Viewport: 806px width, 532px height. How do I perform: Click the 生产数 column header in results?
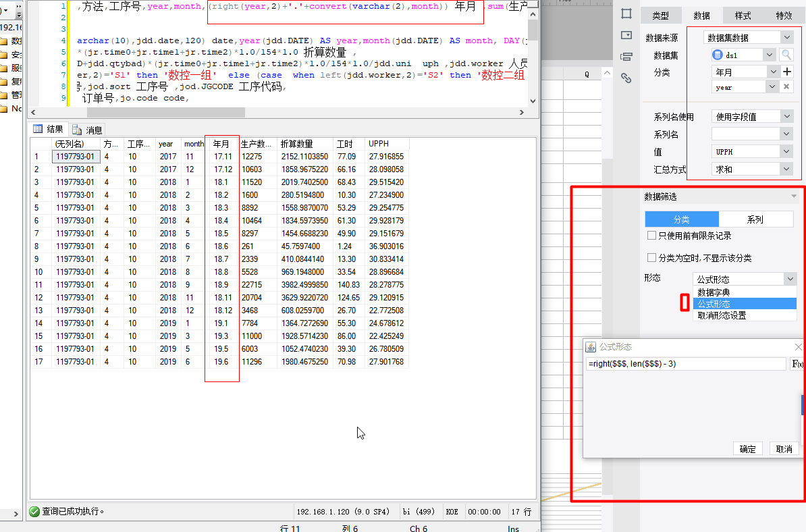[x=258, y=144]
